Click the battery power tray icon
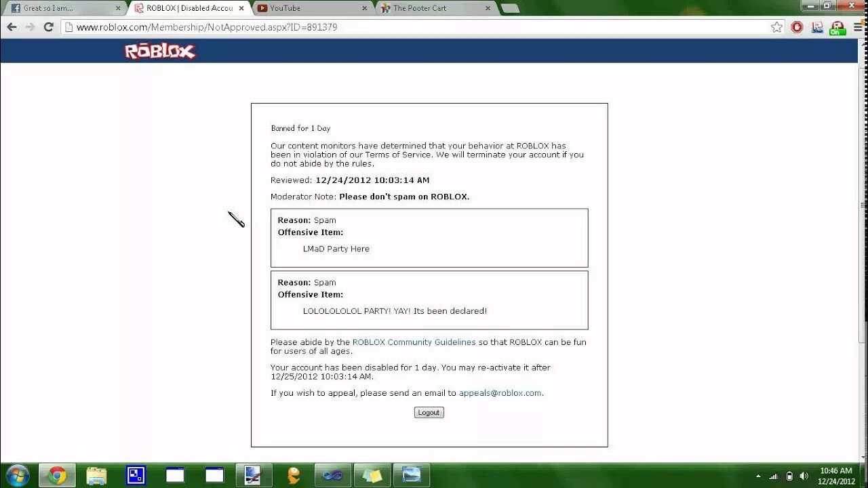This screenshot has height=488, width=868. point(789,476)
